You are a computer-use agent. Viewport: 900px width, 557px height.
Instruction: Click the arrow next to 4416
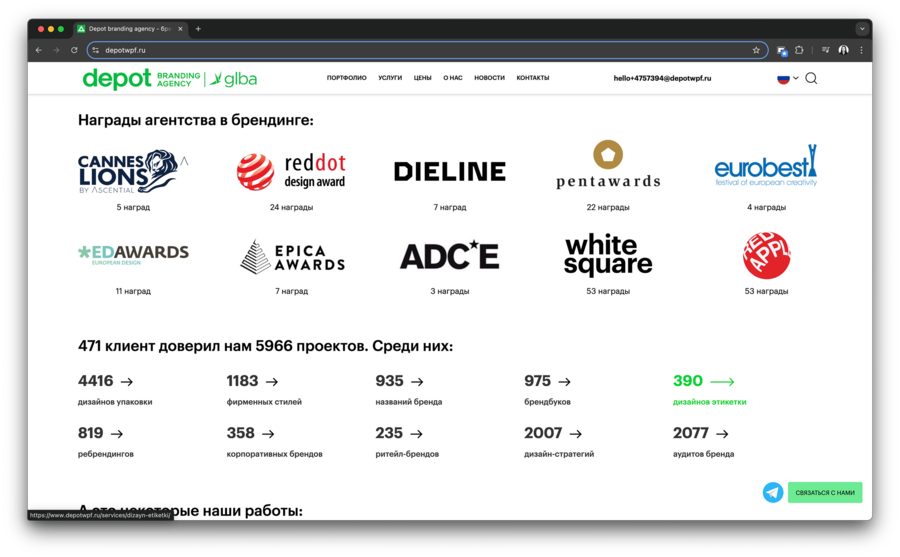(127, 382)
